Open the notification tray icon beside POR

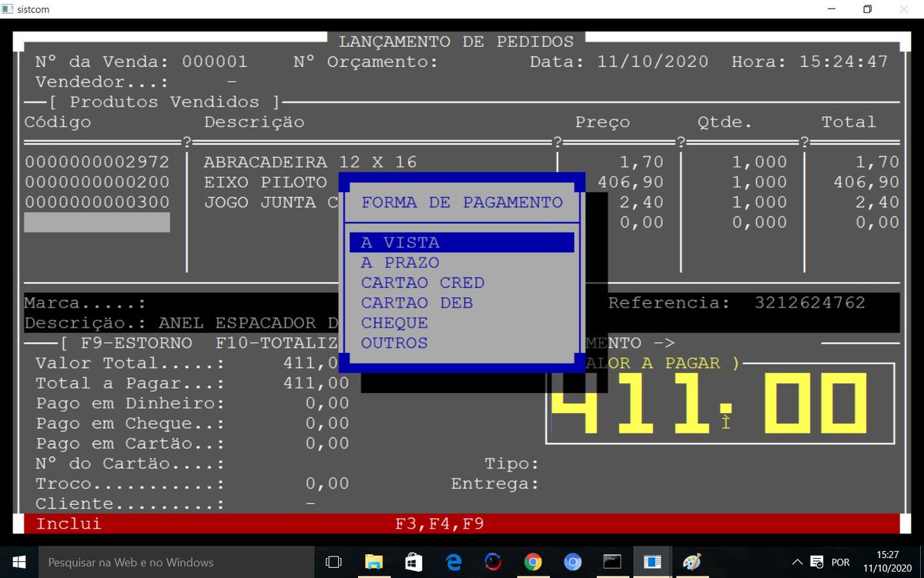point(815,562)
